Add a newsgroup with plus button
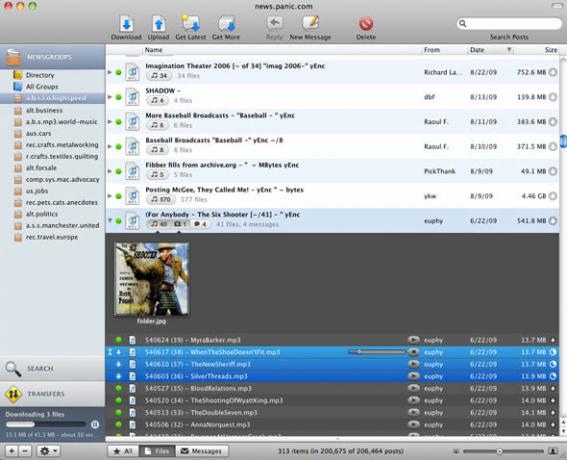The width and height of the screenshot is (567, 460). tap(12, 451)
